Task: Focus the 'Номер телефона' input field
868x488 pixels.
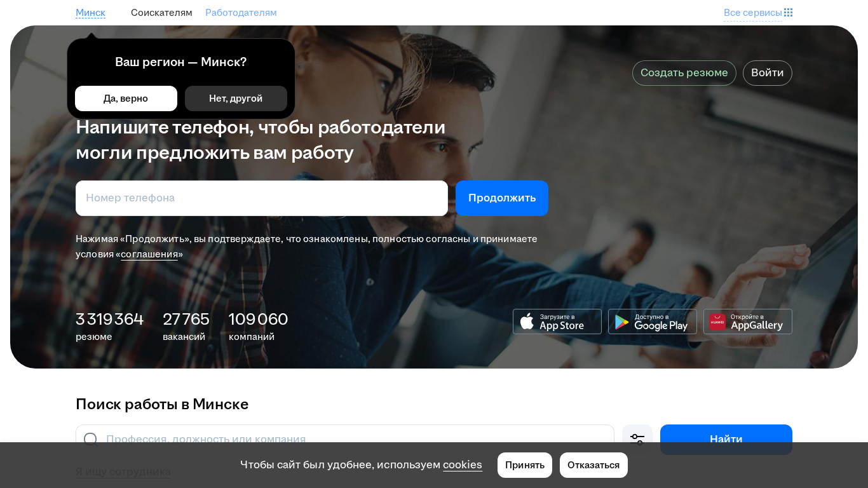Action: (x=262, y=198)
